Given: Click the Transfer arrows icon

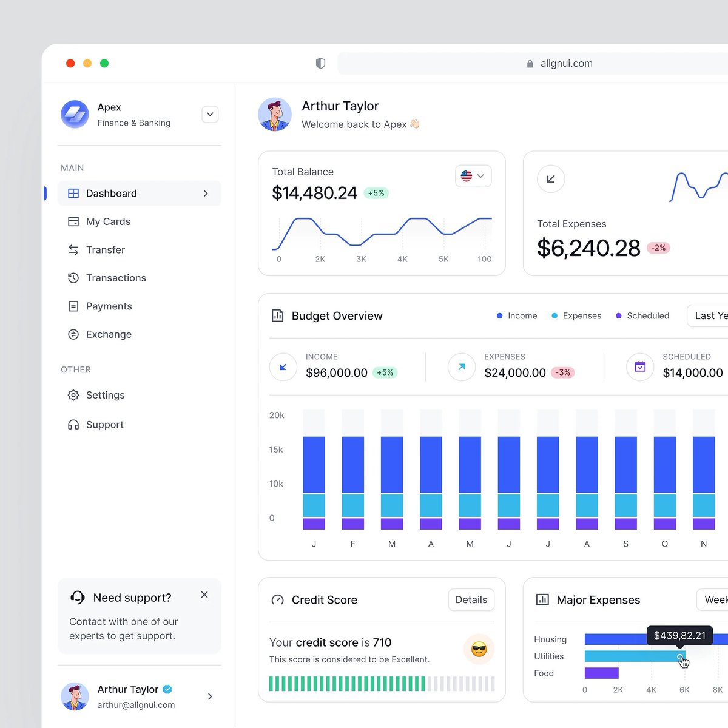Looking at the screenshot, I should tap(73, 250).
